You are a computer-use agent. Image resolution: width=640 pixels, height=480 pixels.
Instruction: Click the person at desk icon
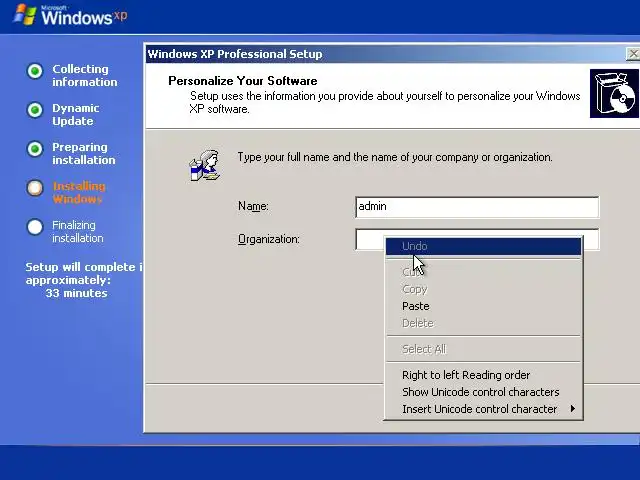(x=205, y=165)
